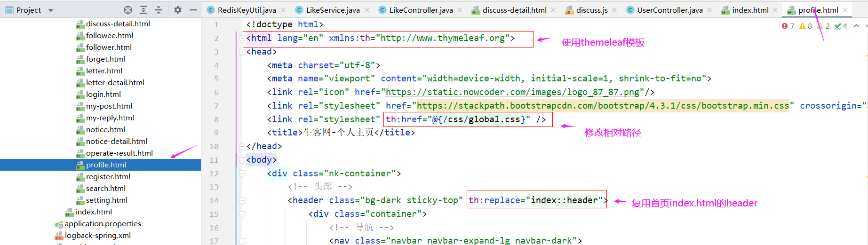Close the LikeController.java tab
This screenshot has height=245, width=868.
point(460,10)
